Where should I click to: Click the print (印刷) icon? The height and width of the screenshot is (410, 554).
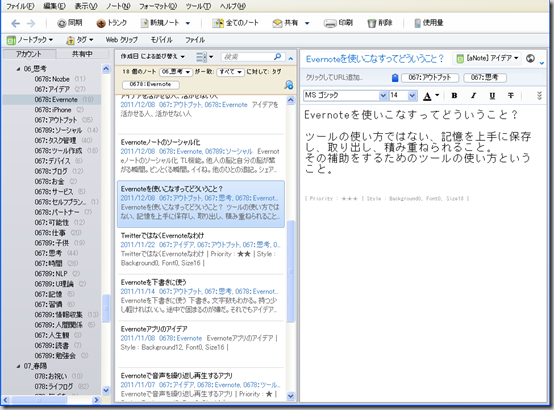click(330, 23)
